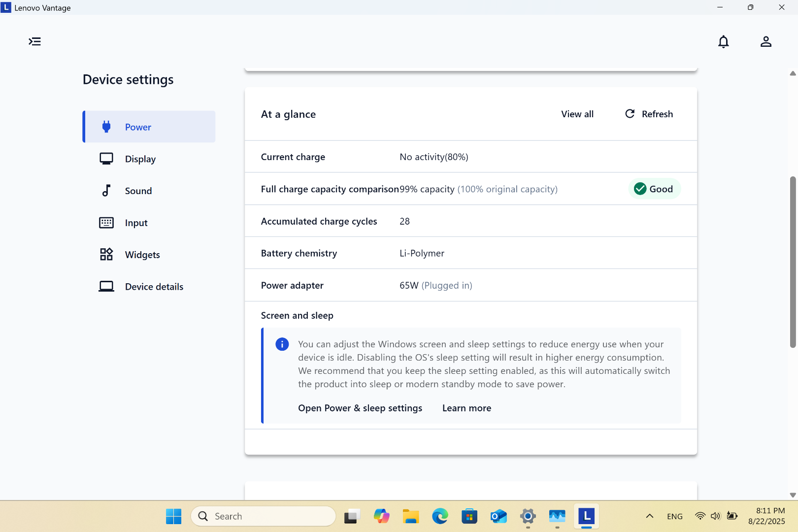Click the taskbar Search box
Viewport: 798px width, 532px height.
[263, 516]
